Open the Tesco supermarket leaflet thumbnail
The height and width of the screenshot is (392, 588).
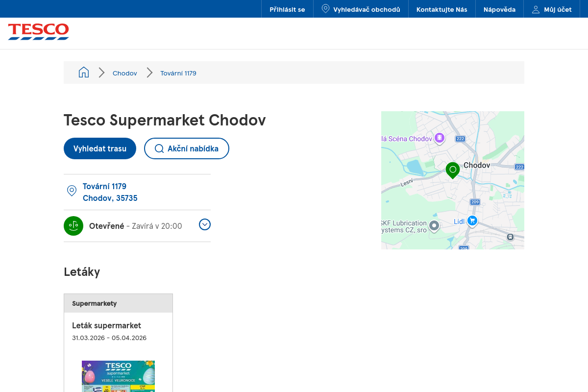(x=118, y=376)
